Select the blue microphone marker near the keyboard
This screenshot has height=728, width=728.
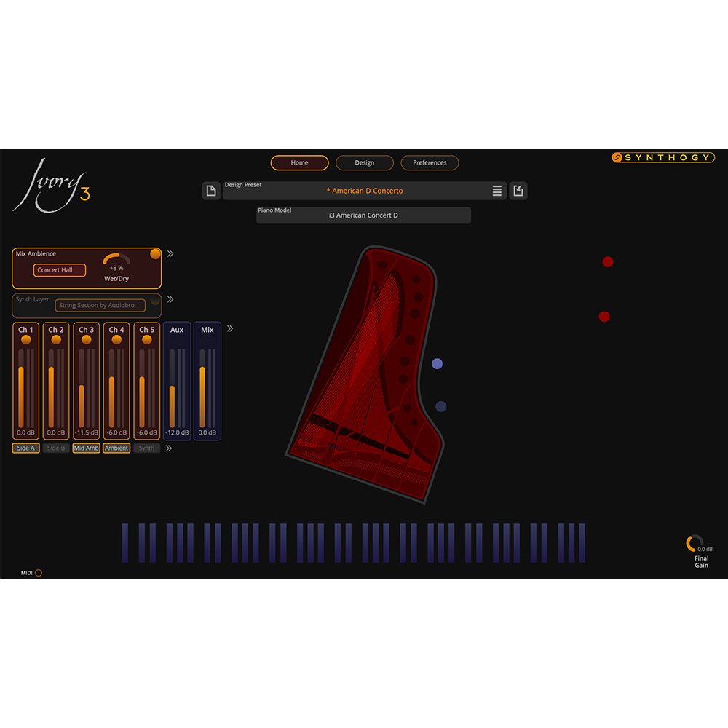(x=441, y=406)
